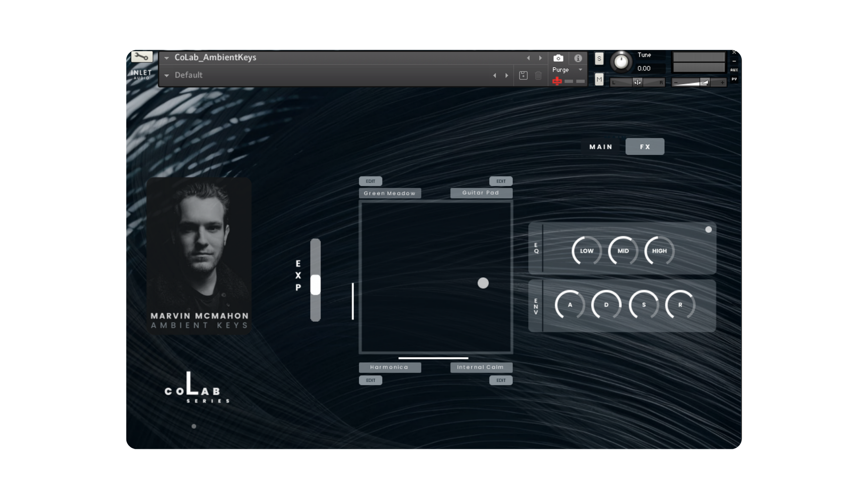Expand the Default snapshot dropdown
Image resolution: width=868 pixels, height=499 pixels.
pyautogui.click(x=167, y=75)
